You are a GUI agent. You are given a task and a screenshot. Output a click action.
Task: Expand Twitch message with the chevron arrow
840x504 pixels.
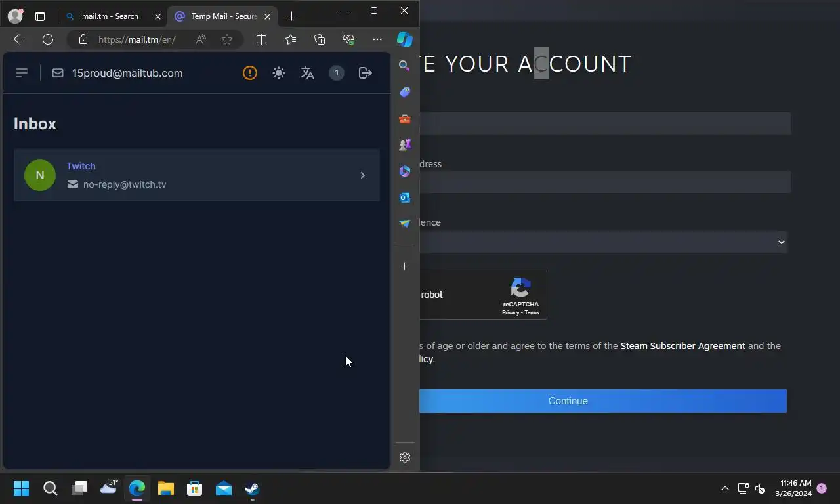[362, 175]
